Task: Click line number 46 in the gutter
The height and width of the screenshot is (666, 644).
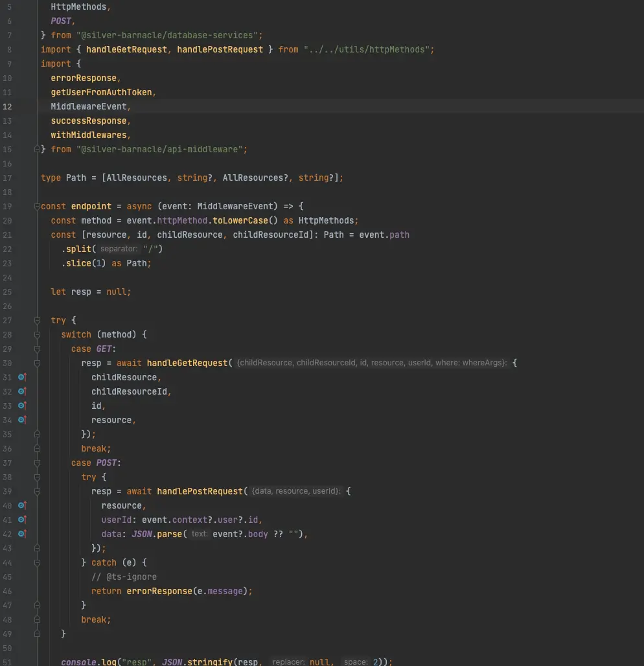Action: coord(7,591)
